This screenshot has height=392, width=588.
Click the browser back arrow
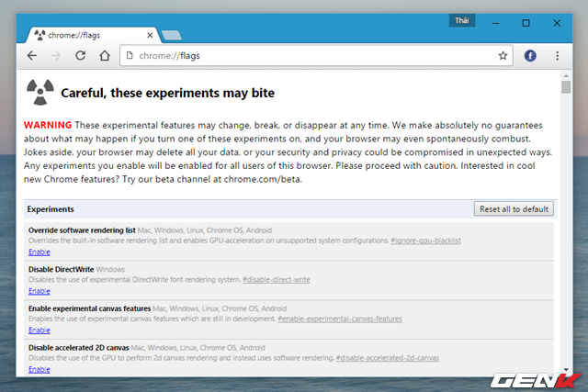click(32, 56)
